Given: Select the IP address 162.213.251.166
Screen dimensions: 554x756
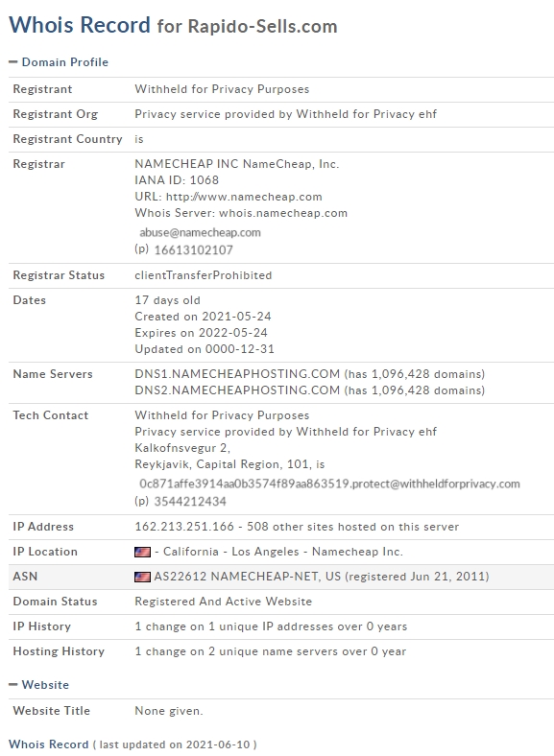Looking at the screenshot, I should [x=184, y=527].
